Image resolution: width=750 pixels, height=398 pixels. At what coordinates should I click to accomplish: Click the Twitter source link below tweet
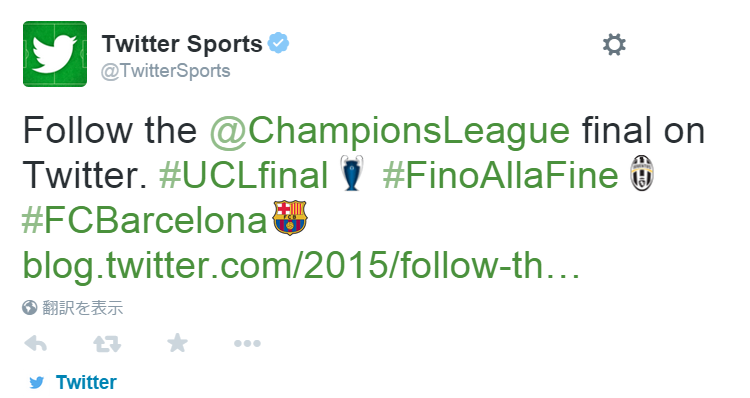[x=86, y=382]
